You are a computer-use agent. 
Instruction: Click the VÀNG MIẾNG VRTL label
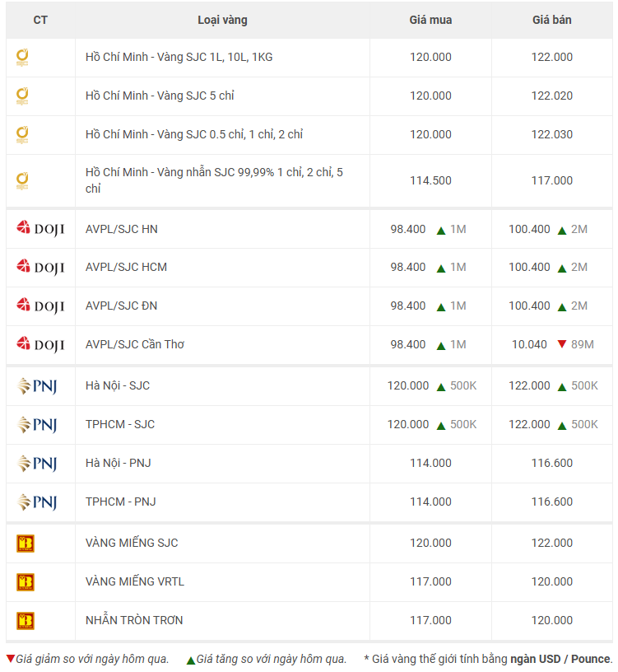135,581
